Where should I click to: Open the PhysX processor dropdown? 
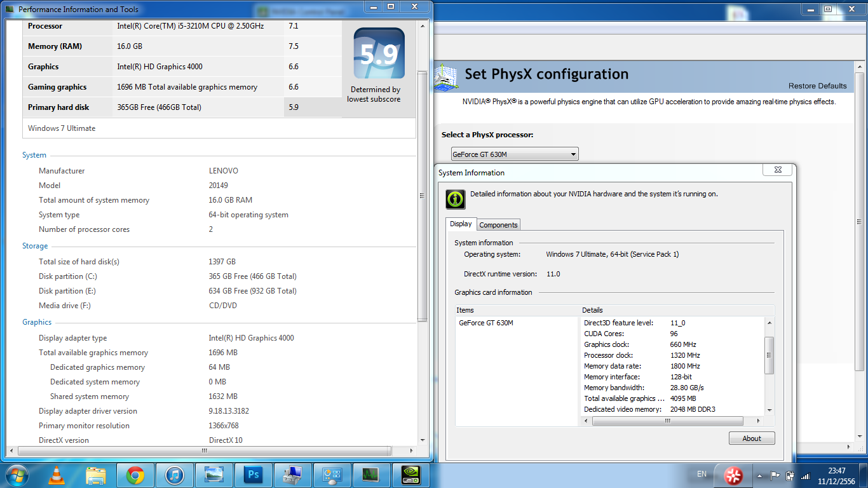tap(515, 154)
